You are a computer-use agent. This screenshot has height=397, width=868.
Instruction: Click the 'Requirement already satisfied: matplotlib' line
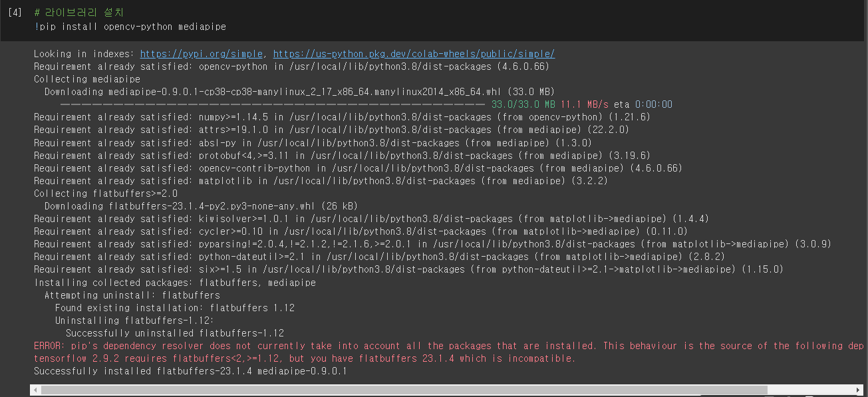(x=321, y=180)
